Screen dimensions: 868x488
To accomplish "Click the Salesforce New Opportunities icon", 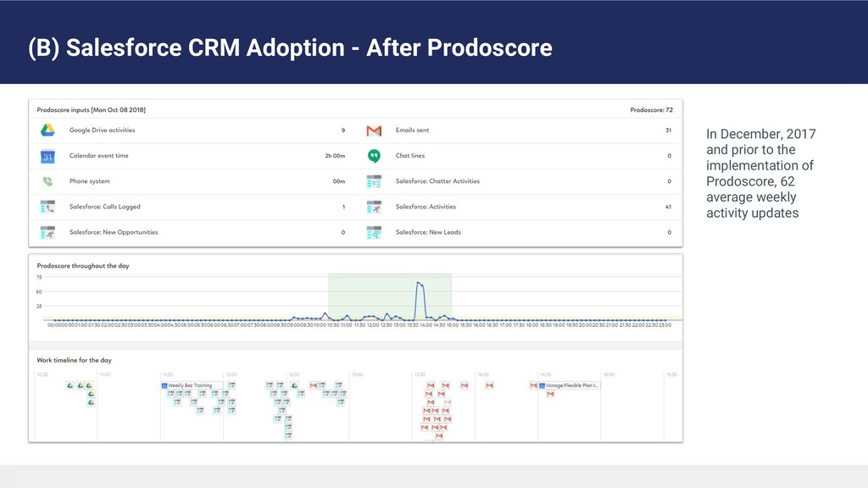I will (x=47, y=232).
